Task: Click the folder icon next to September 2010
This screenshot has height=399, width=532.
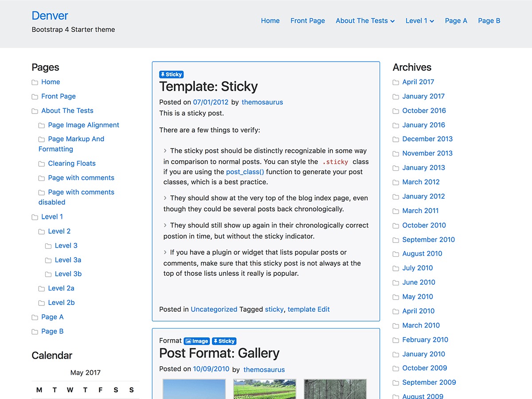Action: pyautogui.click(x=396, y=240)
